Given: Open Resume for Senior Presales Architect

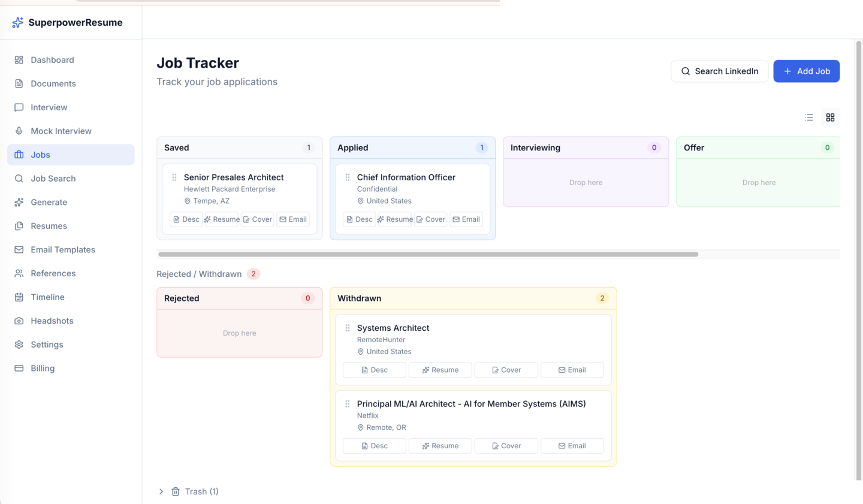Looking at the screenshot, I should click(x=221, y=219).
